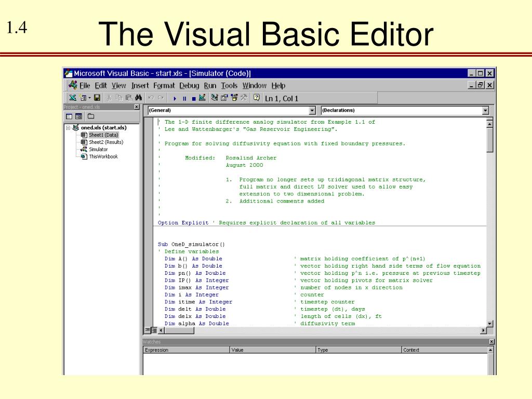Open the Properties Window icon
The height and width of the screenshot is (399, 532).
pos(223,98)
